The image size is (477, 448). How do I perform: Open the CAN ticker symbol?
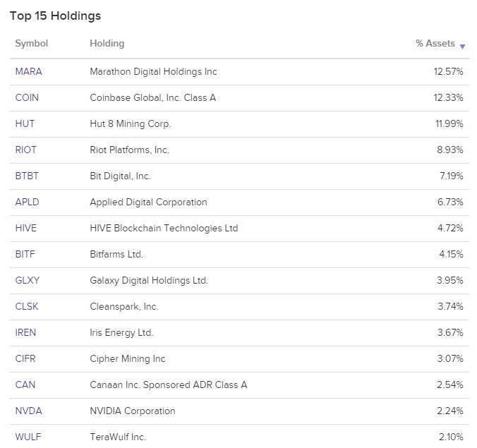[25, 385]
